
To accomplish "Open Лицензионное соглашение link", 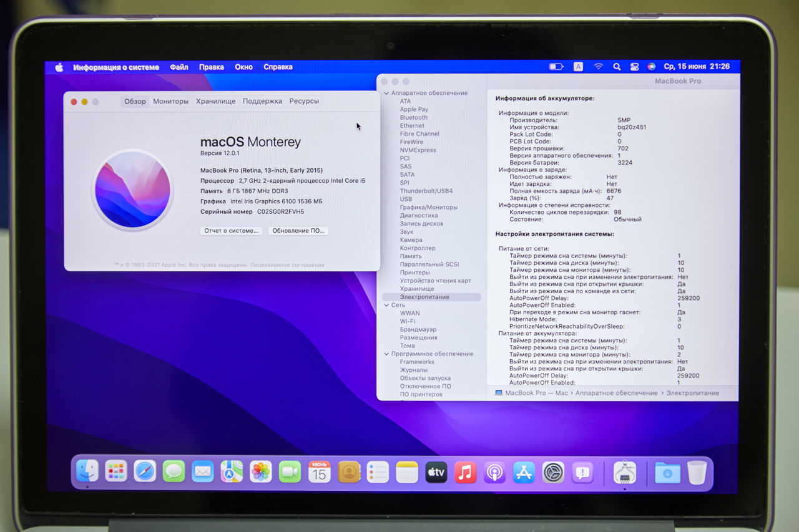I will (x=288, y=265).
